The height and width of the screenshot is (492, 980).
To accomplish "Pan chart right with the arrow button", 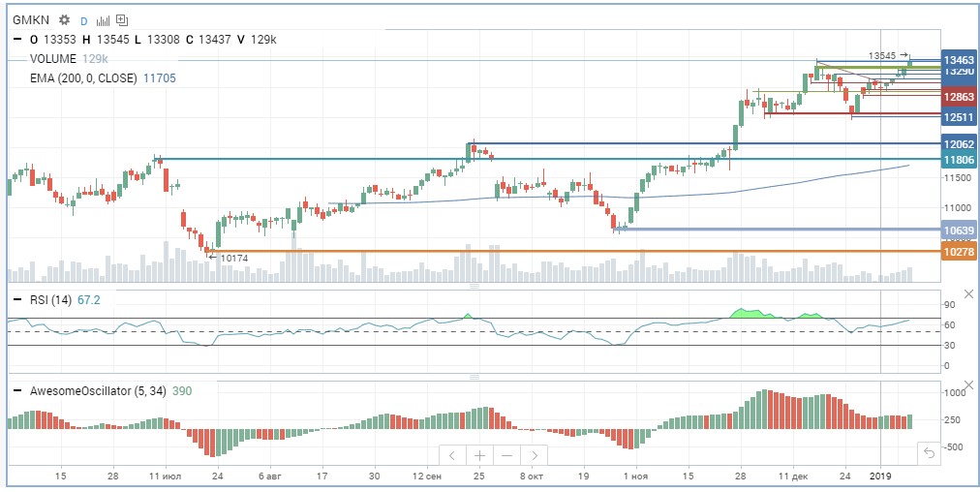I will pos(534,455).
